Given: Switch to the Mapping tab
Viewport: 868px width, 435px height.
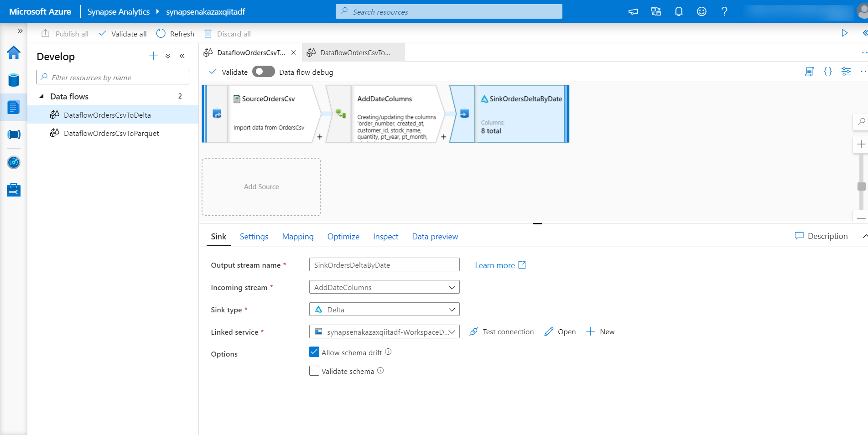Looking at the screenshot, I should point(298,237).
